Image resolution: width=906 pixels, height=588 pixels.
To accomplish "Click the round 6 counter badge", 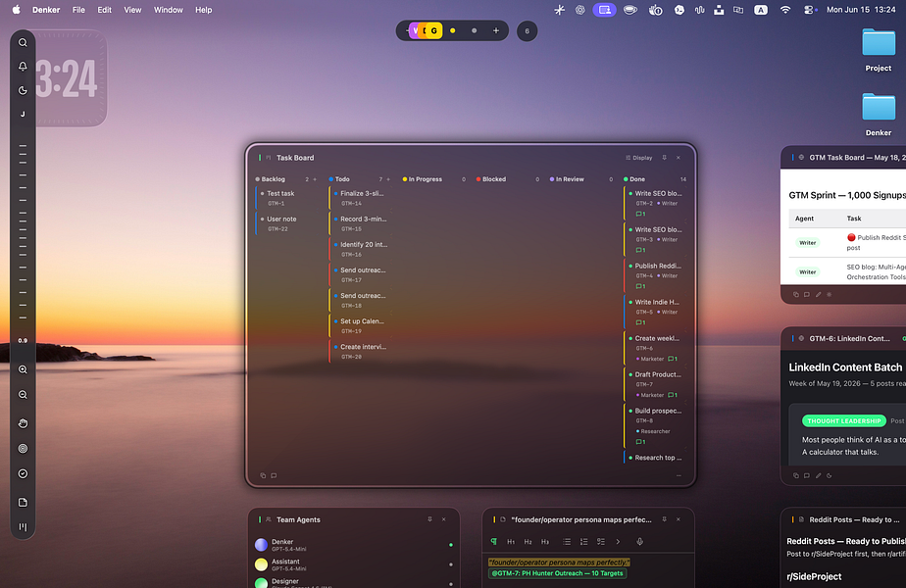I will (527, 31).
